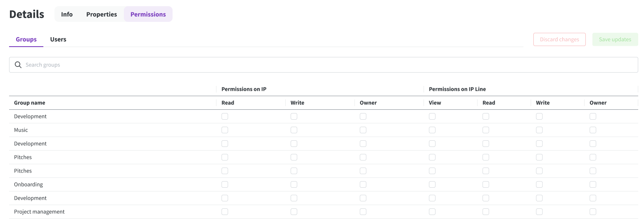Switch to the Info tab
Screen dimensions: 644x222
click(67, 14)
